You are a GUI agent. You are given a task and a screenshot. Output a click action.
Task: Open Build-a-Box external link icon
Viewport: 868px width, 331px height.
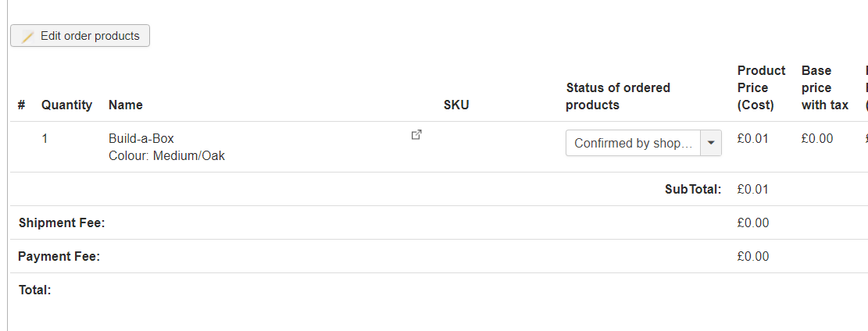click(417, 134)
